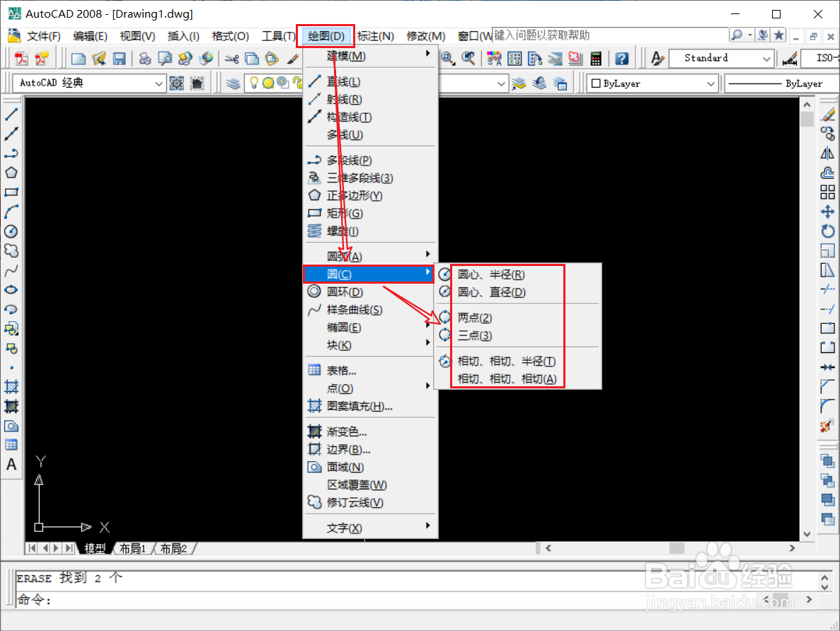Image resolution: width=840 pixels, height=631 pixels.
Task: Click the Explode tool in right toolbar
Action: coord(828,426)
